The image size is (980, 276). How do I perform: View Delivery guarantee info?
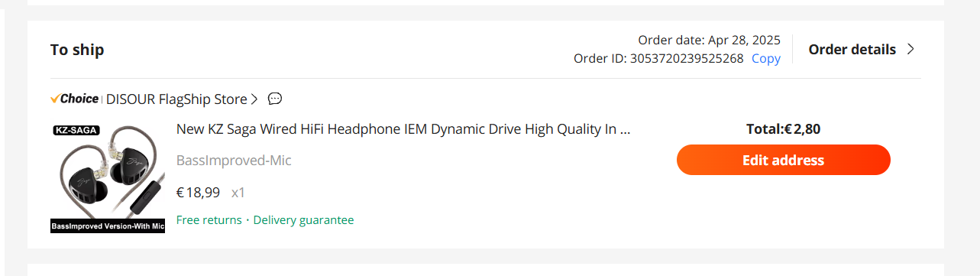point(303,220)
